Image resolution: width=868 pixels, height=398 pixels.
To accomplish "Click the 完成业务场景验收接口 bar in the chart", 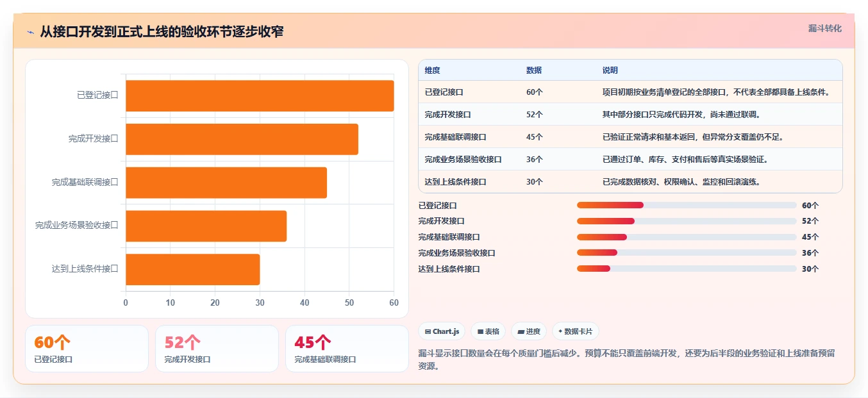I will [206, 226].
